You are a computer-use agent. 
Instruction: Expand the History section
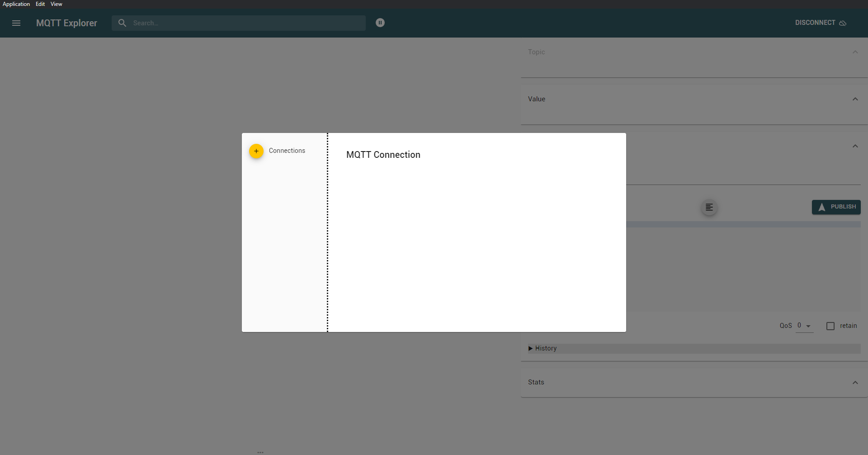tap(531, 348)
